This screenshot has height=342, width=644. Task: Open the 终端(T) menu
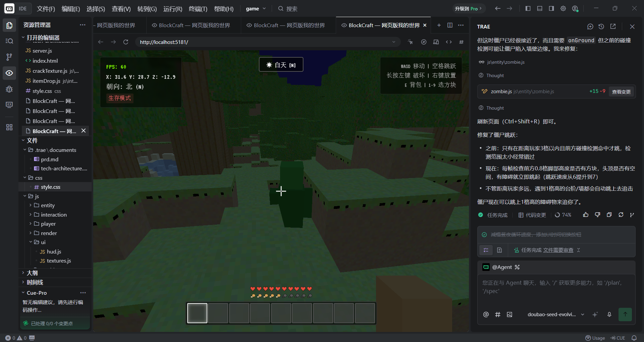pyautogui.click(x=198, y=9)
